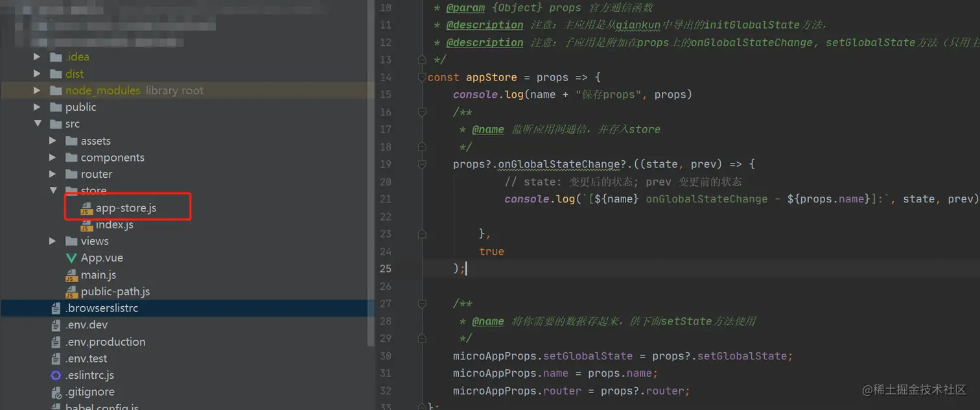Fold the comment block at line 27
980x410 pixels.
click(x=422, y=304)
